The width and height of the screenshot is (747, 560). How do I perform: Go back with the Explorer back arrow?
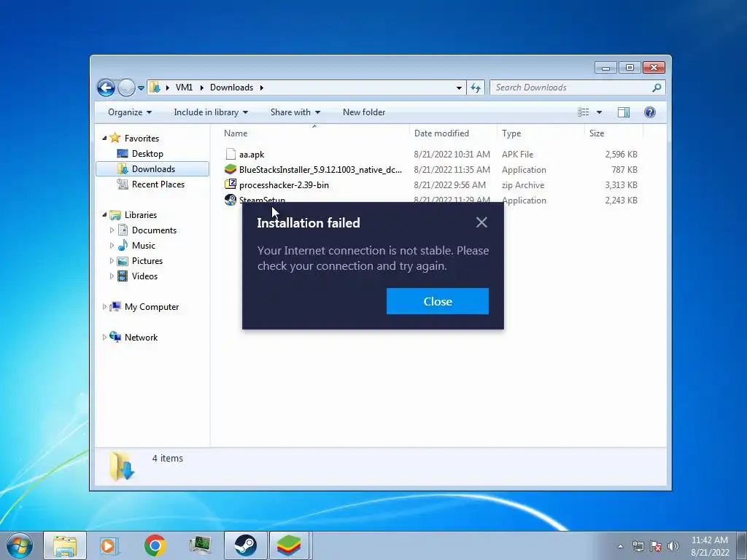coord(106,87)
